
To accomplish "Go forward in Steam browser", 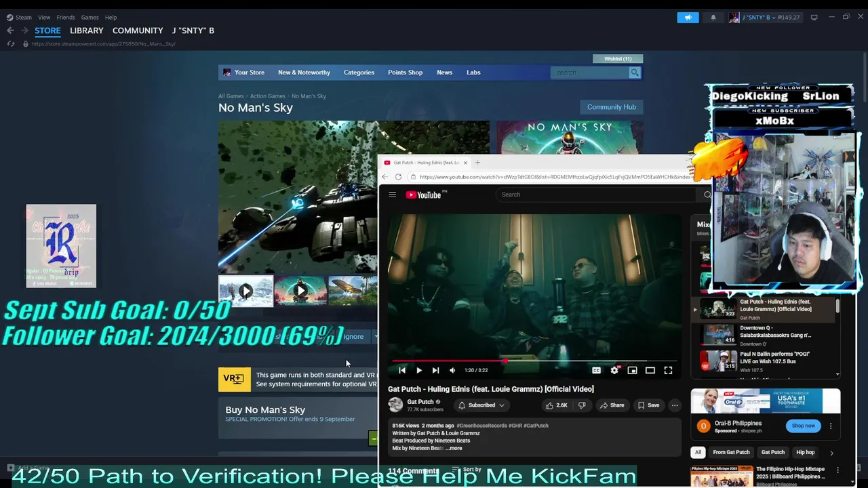I will pos(24,30).
